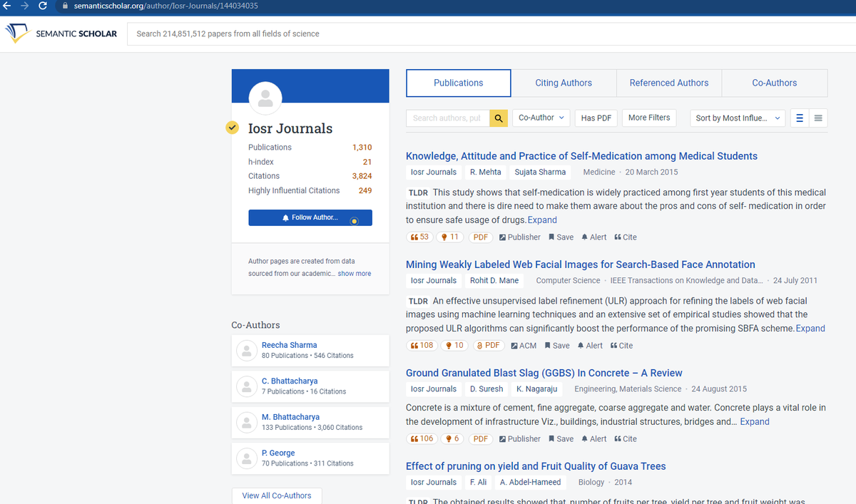Cite the GGBS Concrete paper
The width and height of the screenshot is (856, 504).
pos(626,439)
